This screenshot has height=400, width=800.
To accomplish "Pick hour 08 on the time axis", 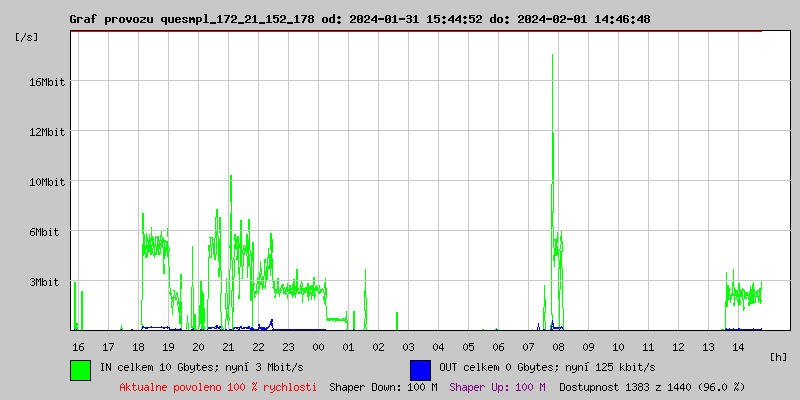I will (558, 346).
